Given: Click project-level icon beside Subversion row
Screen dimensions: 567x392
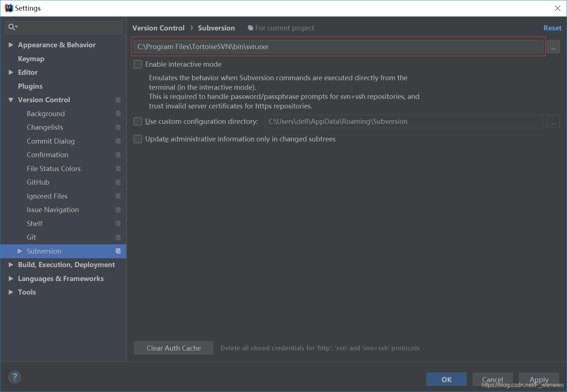Looking at the screenshot, I should [118, 251].
